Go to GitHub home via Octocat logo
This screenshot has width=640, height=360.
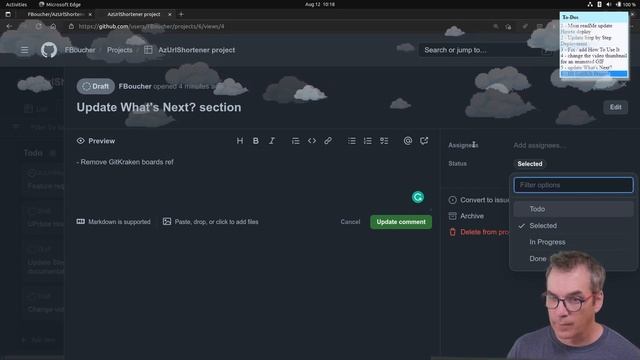(49, 50)
